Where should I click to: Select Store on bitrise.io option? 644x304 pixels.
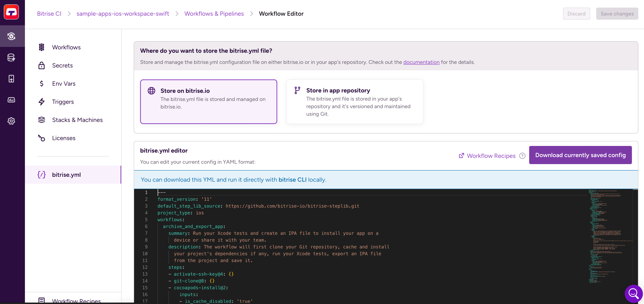click(208, 102)
